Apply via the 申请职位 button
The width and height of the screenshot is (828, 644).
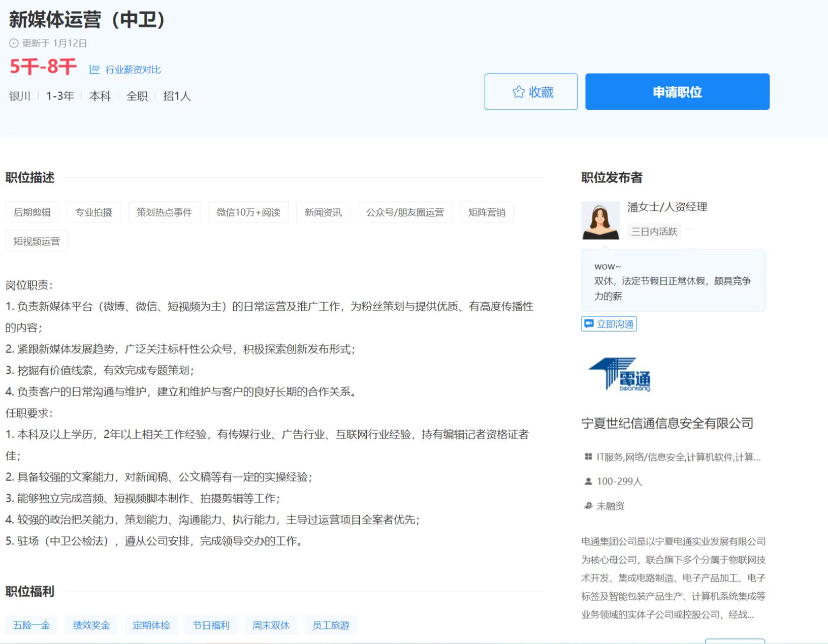point(677,92)
